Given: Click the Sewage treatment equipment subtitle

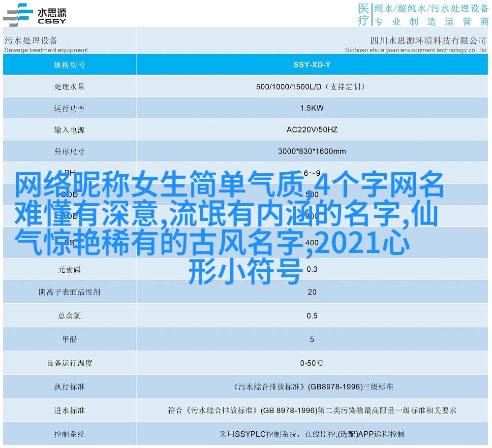Looking at the screenshot, I should 46,50.
